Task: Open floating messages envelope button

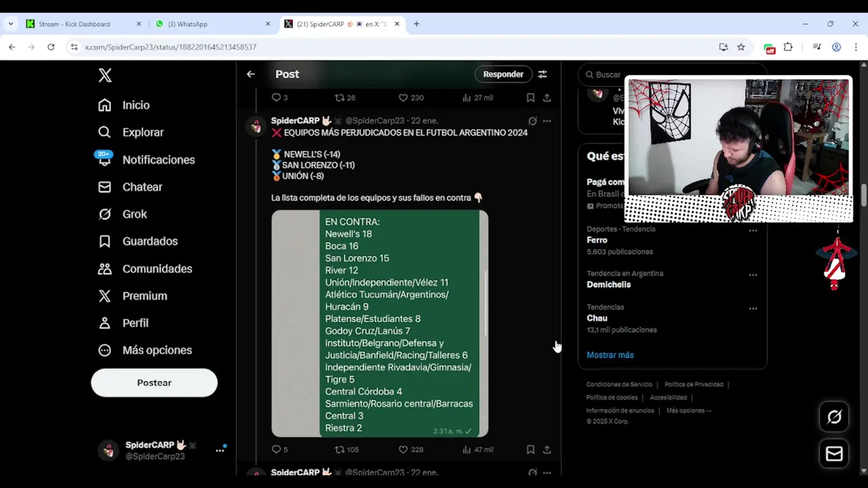Action: coord(834,454)
